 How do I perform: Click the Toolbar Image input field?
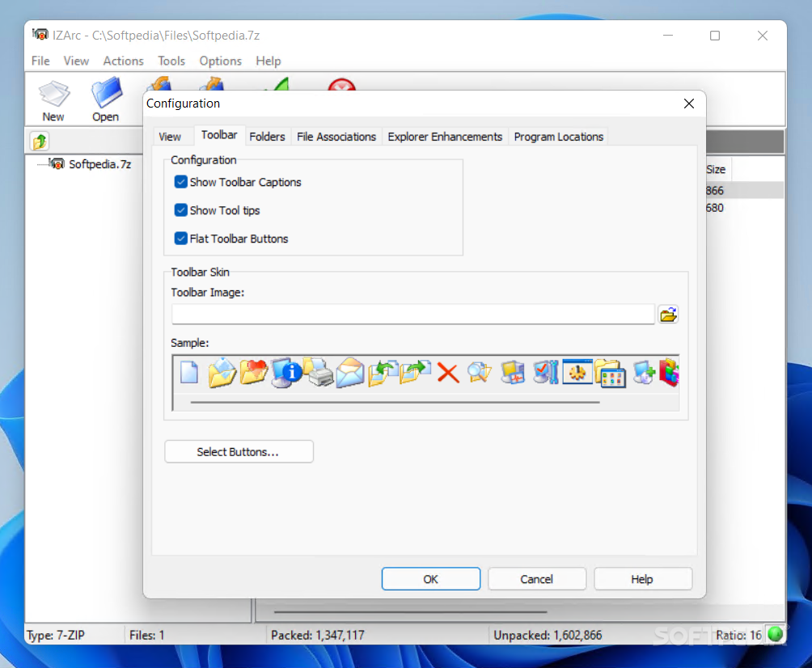click(x=412, y=315)
